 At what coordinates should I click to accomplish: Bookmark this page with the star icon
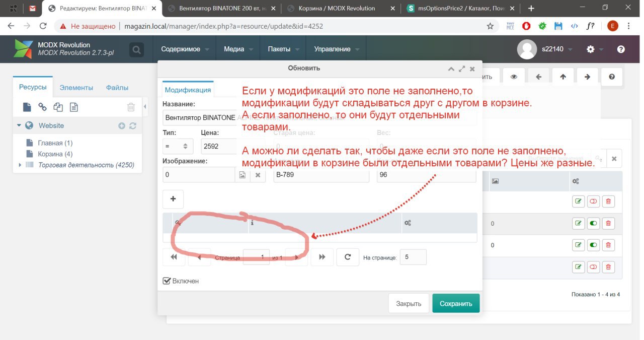point(490,26)
